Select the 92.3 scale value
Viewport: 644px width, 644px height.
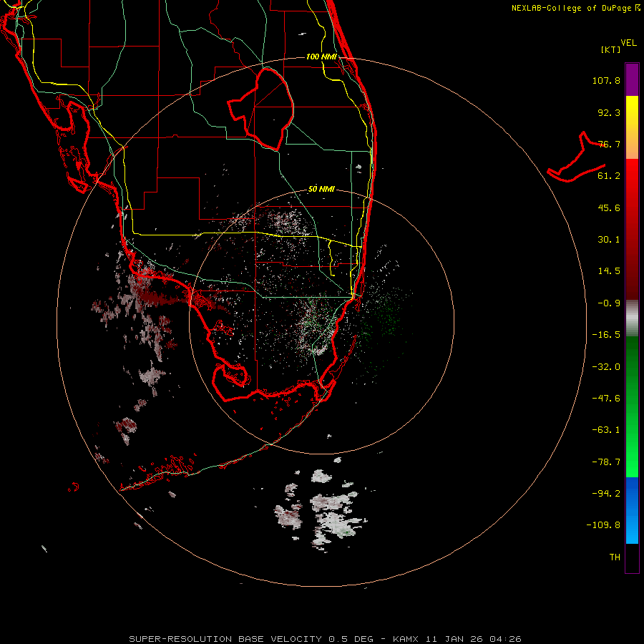coord(609,112)
